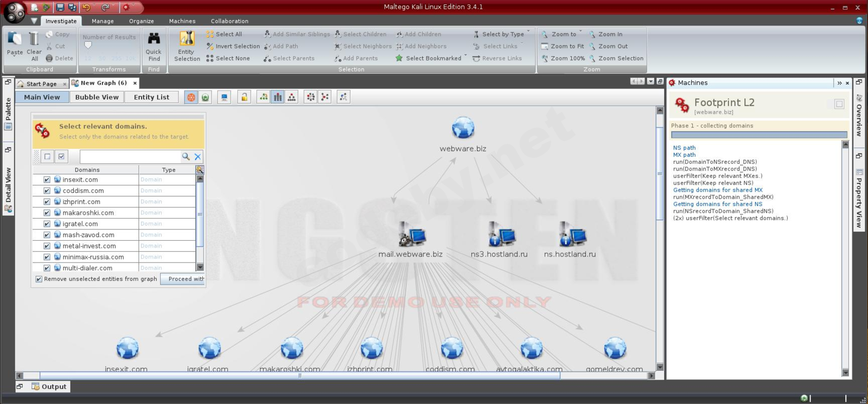The height and width of the screenshot is (404, 868).
Task: Open the Investigate ribbon tab
Action: point(61,21)
